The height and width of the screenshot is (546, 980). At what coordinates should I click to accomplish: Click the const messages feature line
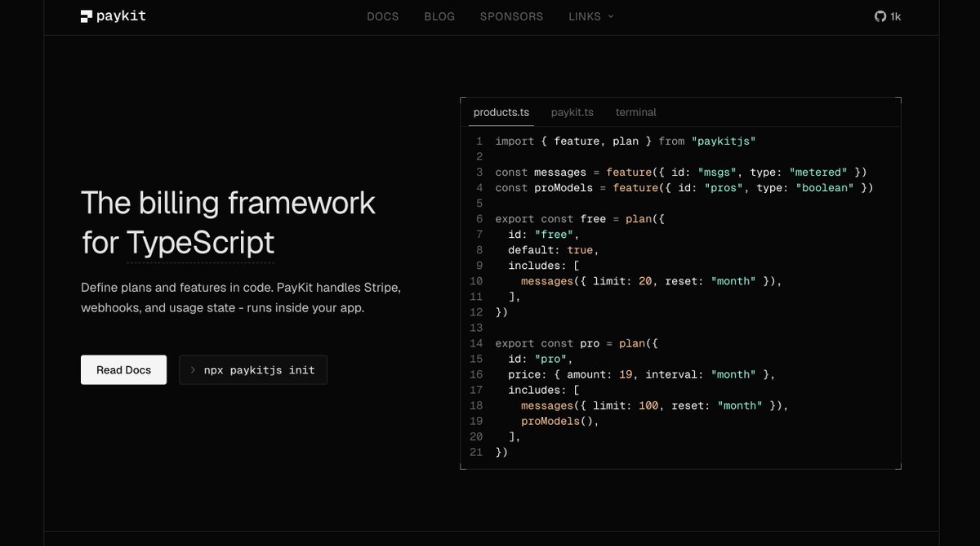(680, 172)
